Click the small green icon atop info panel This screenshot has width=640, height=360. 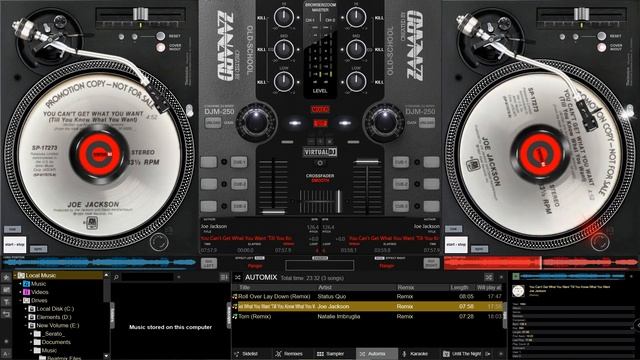[516, 276]
